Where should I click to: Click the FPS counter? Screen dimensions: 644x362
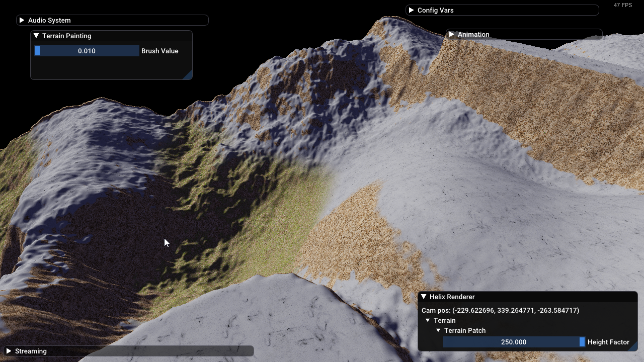click(x=622, y=5)
